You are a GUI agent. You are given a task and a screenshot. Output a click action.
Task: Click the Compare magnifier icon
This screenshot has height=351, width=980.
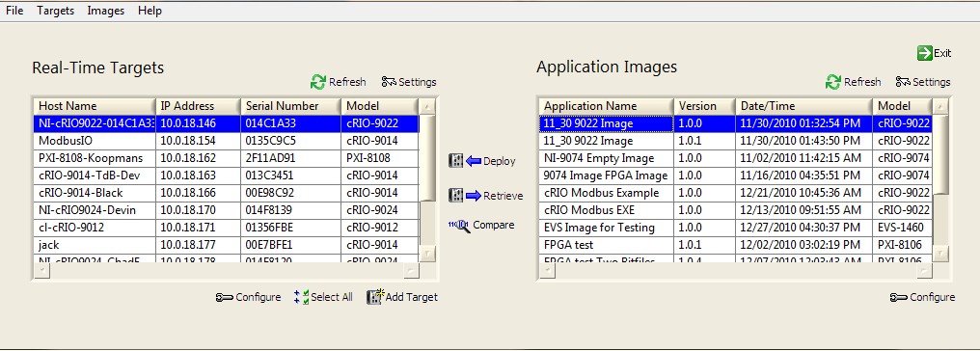pyautogui.click(x=459, y=226)
